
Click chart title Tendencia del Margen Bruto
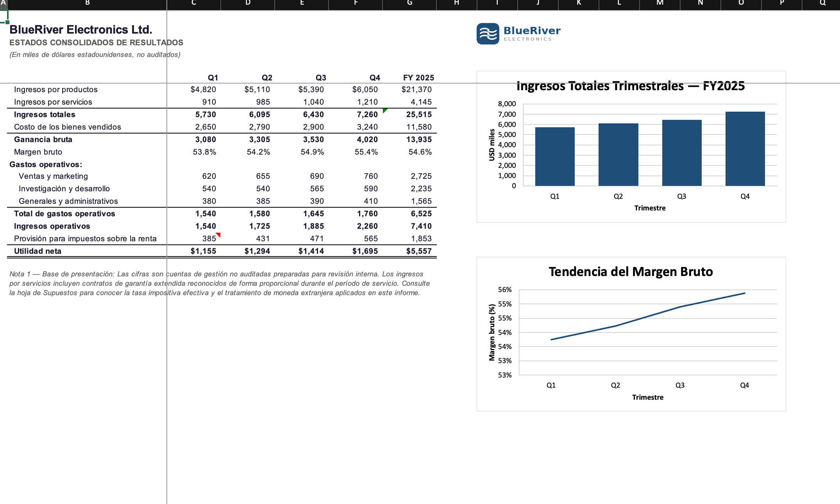[x=631, y=272]
